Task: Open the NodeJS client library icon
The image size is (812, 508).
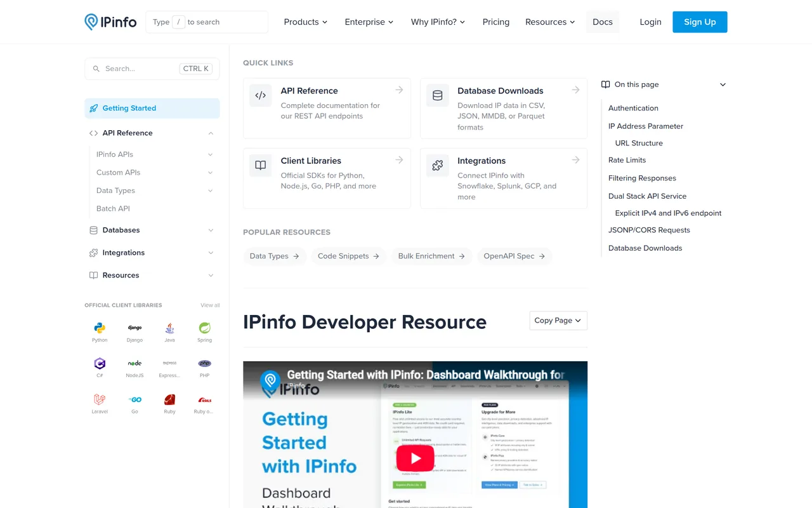Action: 134,364
